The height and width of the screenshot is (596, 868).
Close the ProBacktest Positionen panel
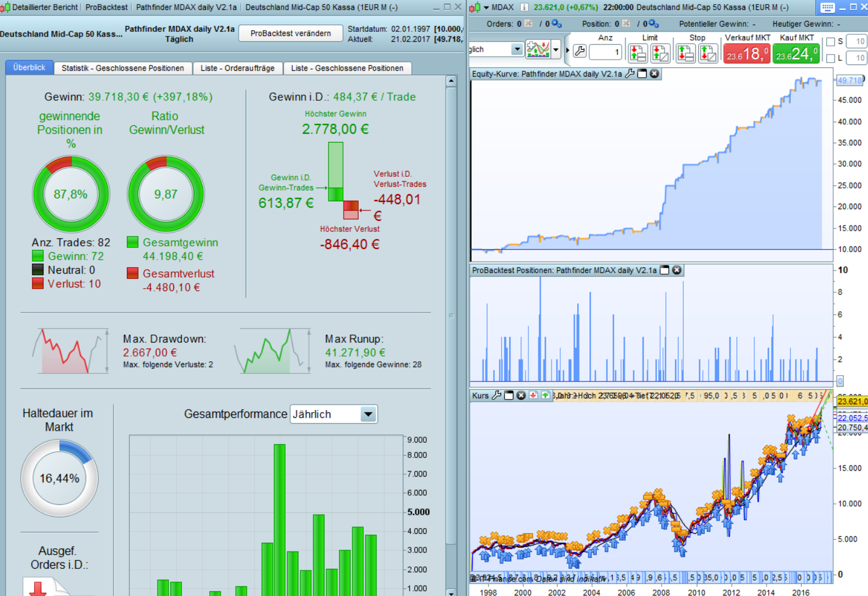coord(677,270)
